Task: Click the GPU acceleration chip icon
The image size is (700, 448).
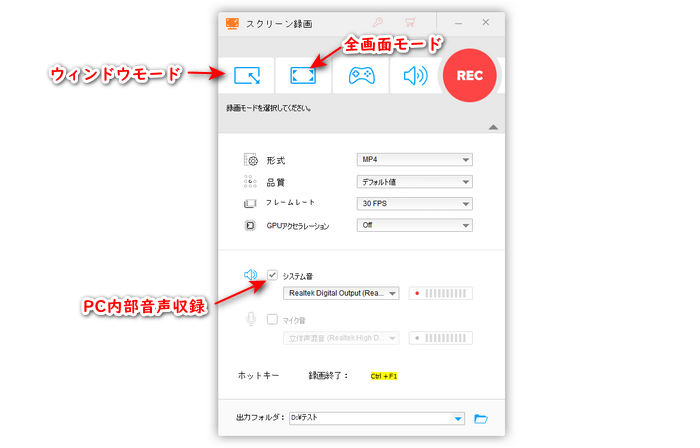Action: click(250, 225)
